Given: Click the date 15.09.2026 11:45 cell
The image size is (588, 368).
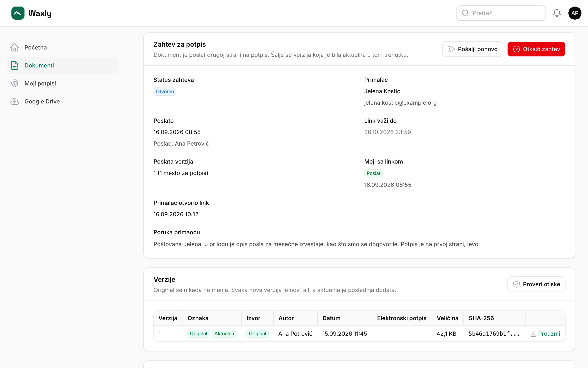Looking at the screenshot, I should coord(345,334).
